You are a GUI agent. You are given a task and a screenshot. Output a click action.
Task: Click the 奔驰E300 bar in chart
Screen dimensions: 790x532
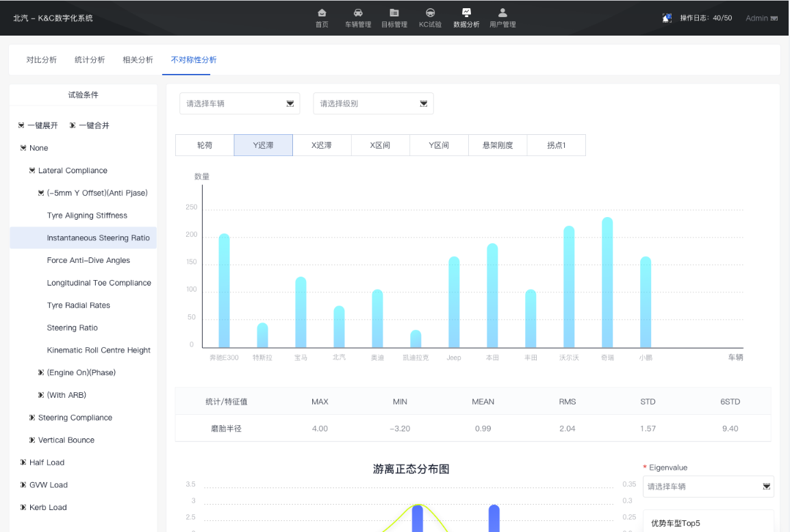click(225, 291)
